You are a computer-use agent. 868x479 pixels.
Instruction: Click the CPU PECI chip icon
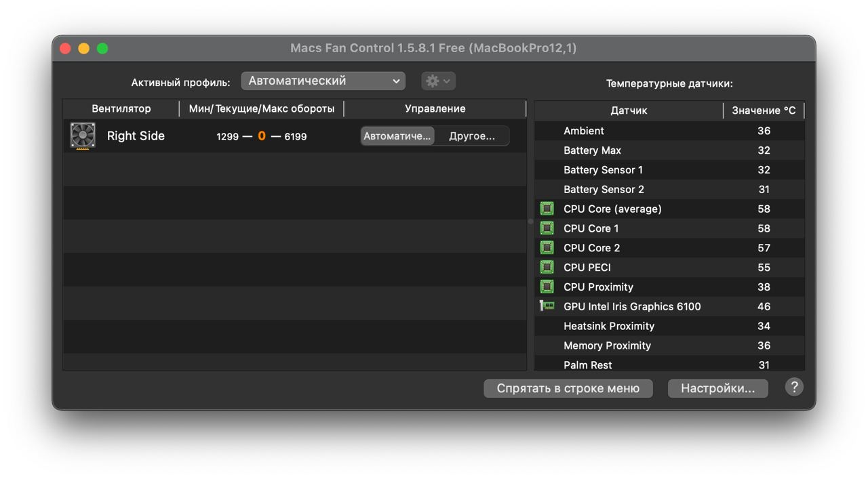pos(547,268)
